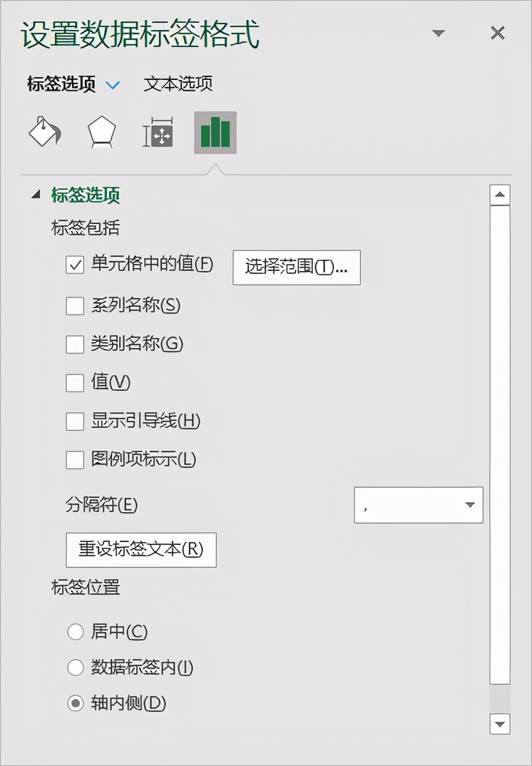Expand the 标签选项 blue chevron dropdown

pos(113,85)
